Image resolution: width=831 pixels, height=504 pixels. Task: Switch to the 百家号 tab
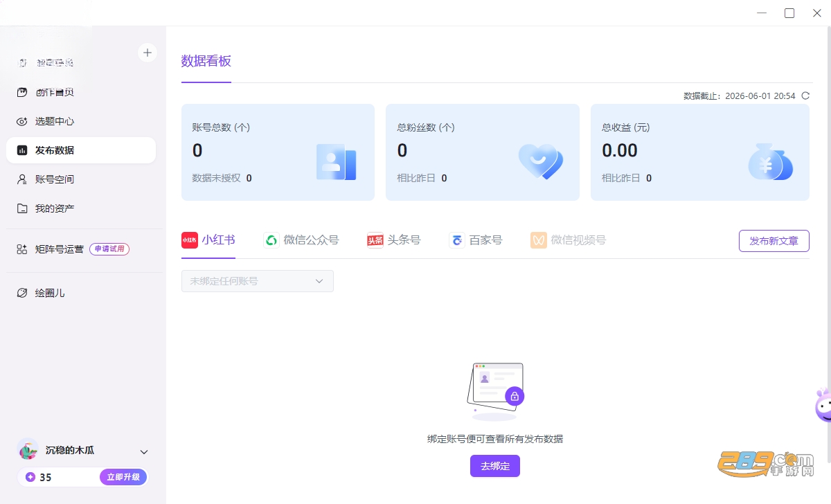click(x=476, y=240)
